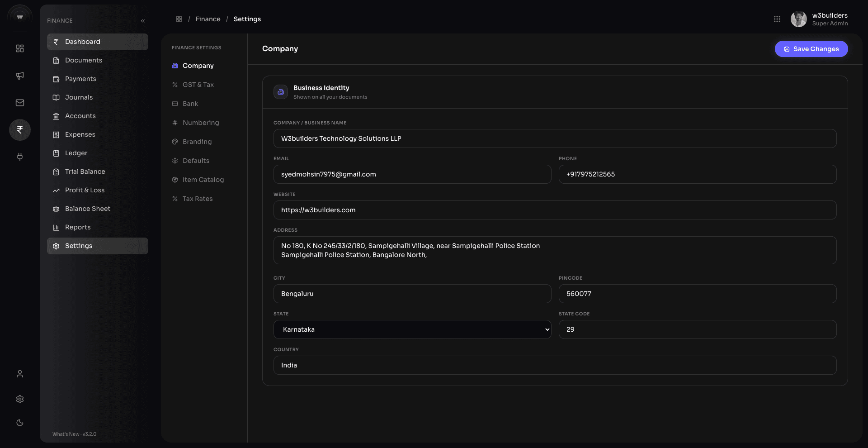Click the Reports bar chart icon
This screenshot has height=448, width=868.
(56, 227)
